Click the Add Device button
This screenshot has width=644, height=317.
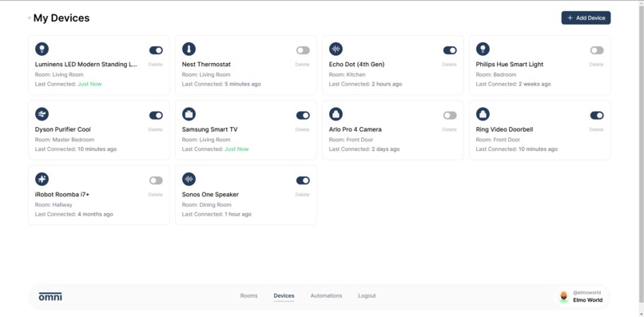pos(586,18)
